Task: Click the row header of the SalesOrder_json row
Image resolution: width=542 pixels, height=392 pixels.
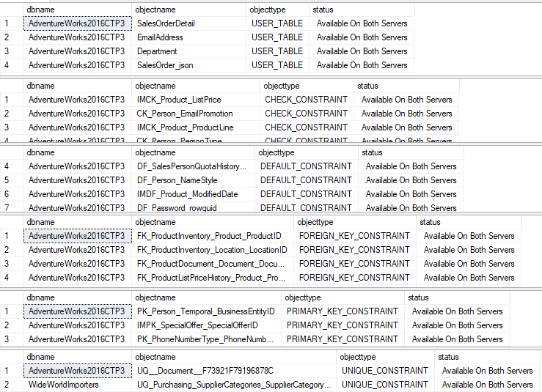Action: 12,65
